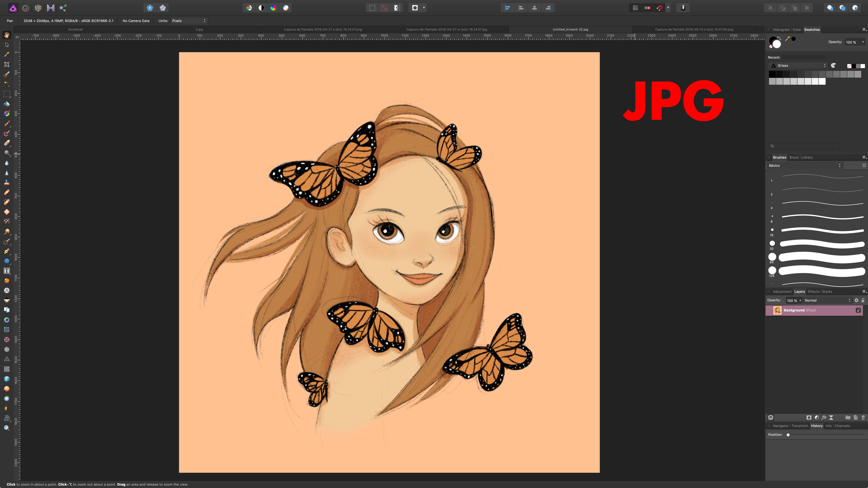Apply Auto Contrast

pyautogui.click(x=261, y=8)
